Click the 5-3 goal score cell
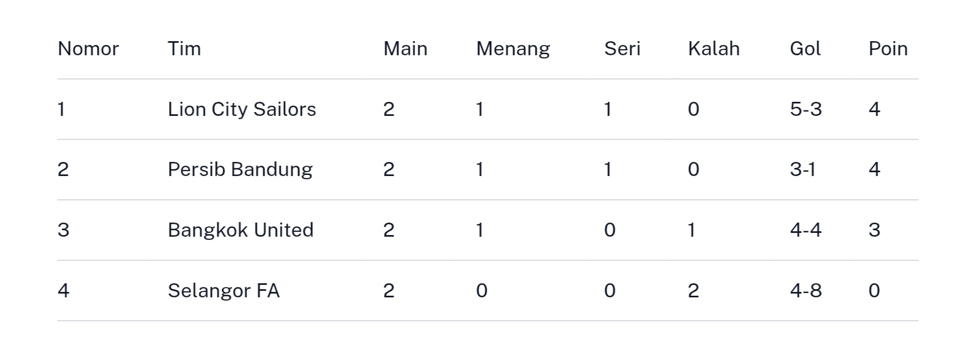Viewport: 980px width, 358px height. tap(805, 109)
